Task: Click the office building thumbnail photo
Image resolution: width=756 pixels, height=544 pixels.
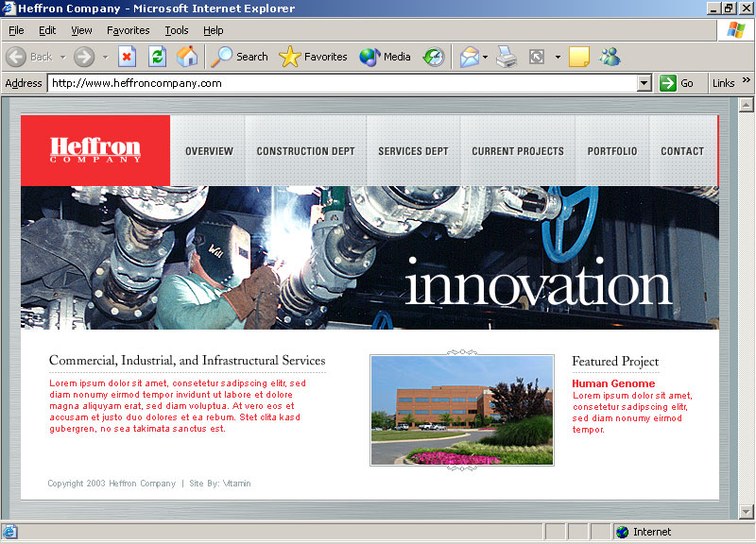Action: pos(461,410)
